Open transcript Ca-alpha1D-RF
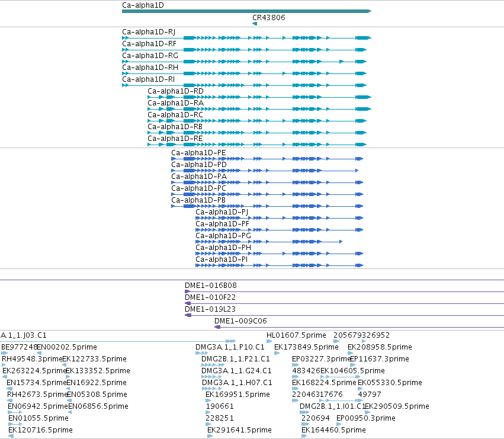 click(x=149, y=44)
